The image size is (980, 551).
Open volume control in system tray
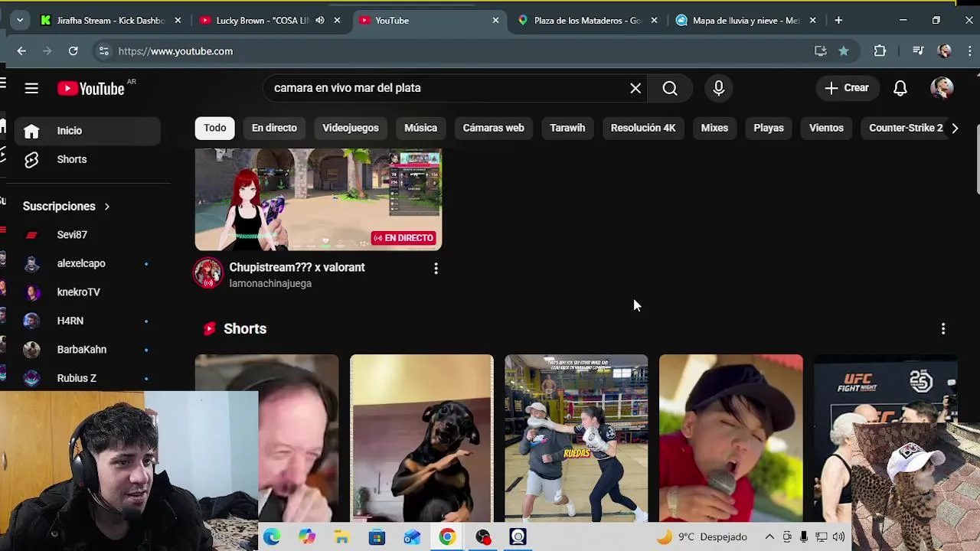[838, 537]
